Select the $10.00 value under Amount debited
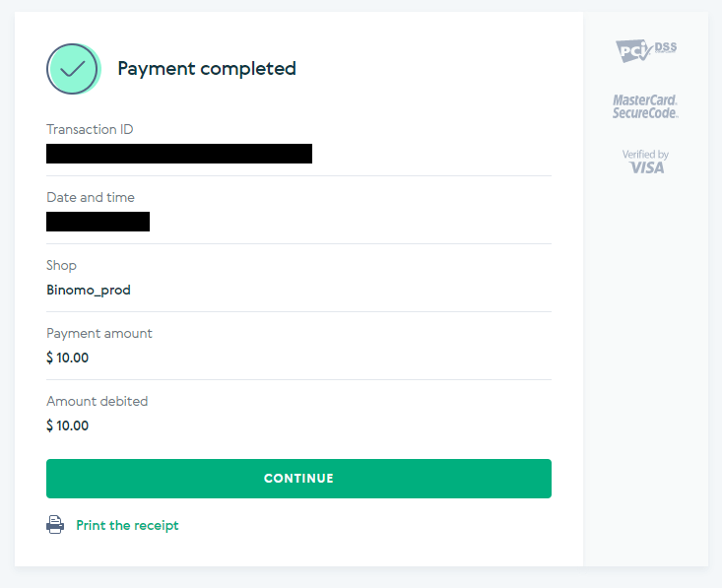The width and height of the screenshot is (722, 588). 68,425
